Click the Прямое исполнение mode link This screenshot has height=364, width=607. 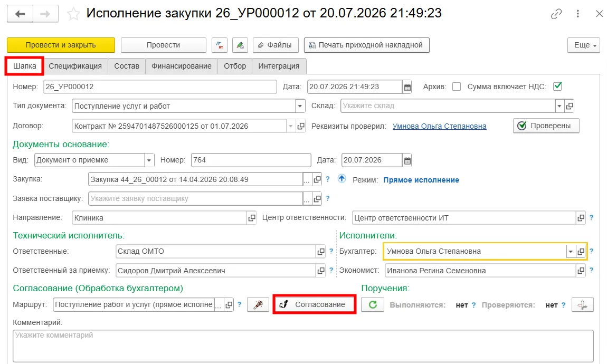[x=421, y=180]
